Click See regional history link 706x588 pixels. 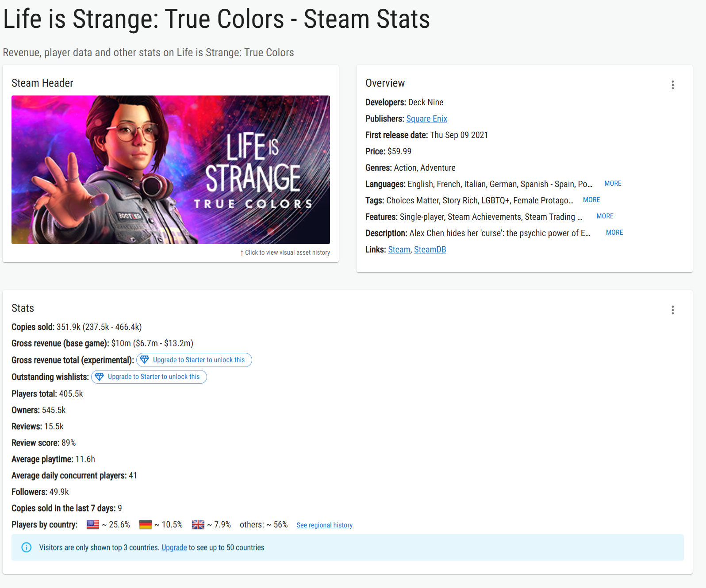click(325, 525)
